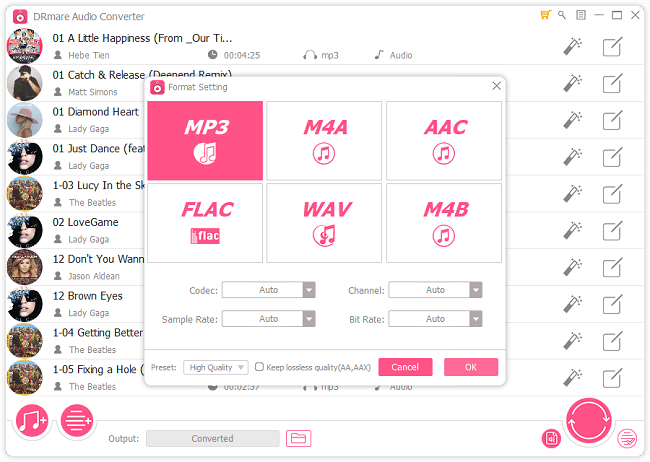The height and width of the screenshot is (462, 650).
Task: Open the format settings icon near convert
Action: (x=550, y=438)
